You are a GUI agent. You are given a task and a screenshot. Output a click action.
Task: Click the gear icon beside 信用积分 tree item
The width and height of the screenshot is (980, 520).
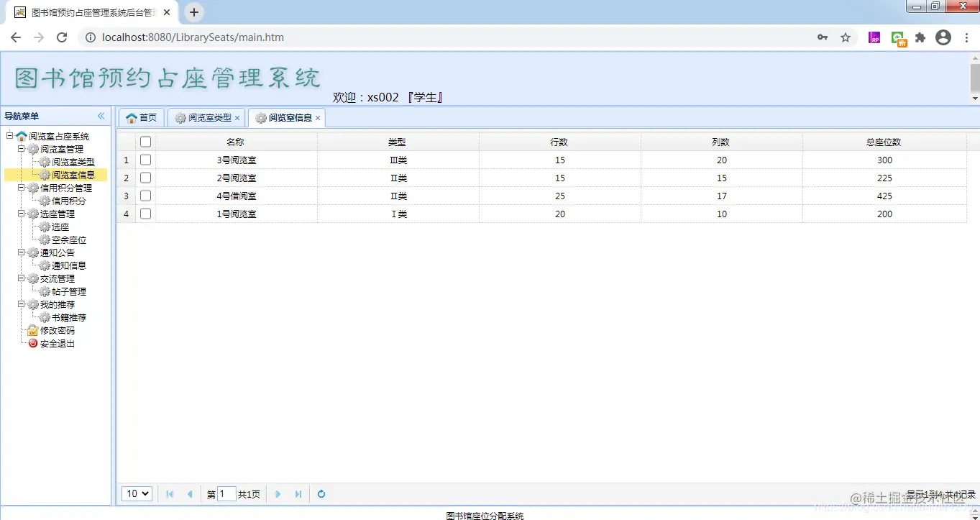click(x=45, y=201)
